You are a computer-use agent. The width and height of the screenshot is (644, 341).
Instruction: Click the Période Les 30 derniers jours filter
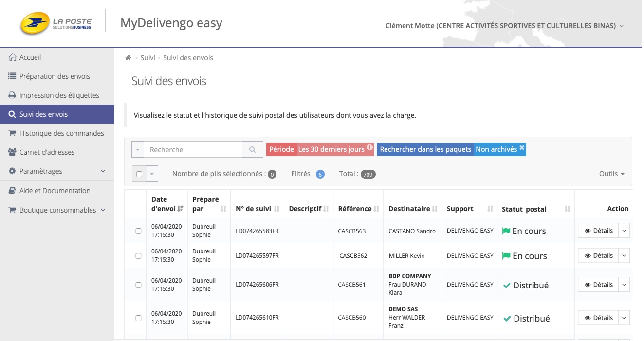(320, 149)
